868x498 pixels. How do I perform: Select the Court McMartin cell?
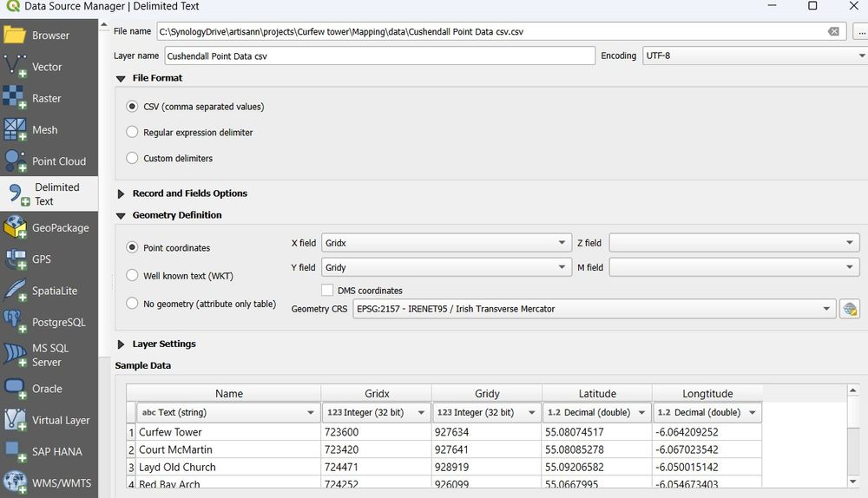(x=228, y=450)
